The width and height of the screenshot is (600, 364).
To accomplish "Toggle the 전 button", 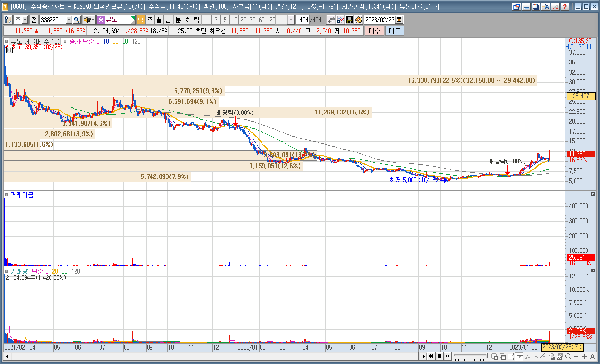I will [34, 20].
